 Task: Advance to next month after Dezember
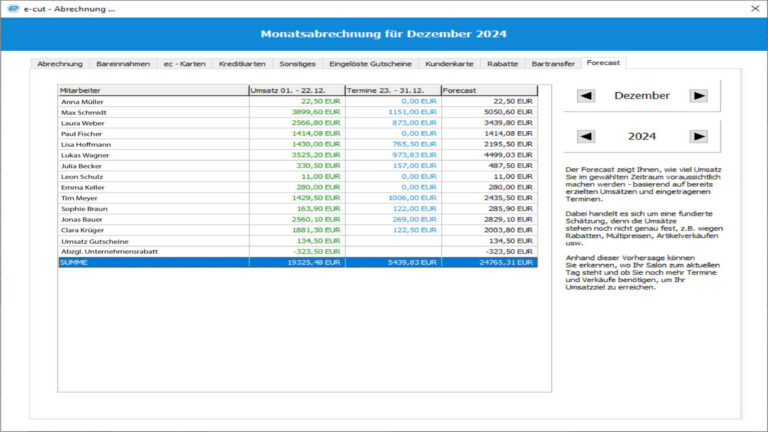click(x=698, y=96)
